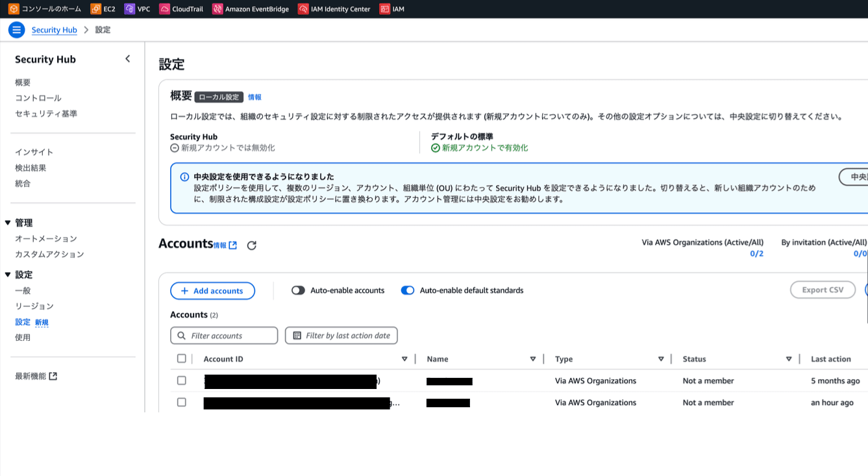868x476 pixels.
Task: Collapse the Security Hub side panel arrow
Action: 128,59
